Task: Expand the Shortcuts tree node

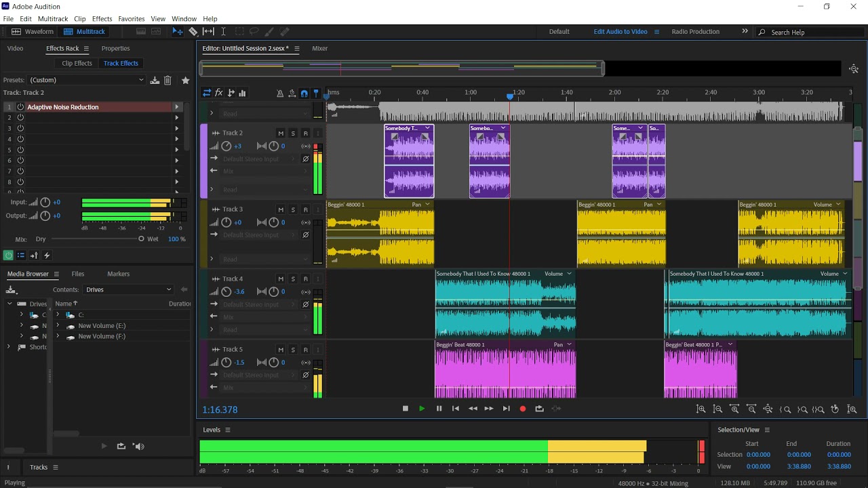Action: (9, 347)
